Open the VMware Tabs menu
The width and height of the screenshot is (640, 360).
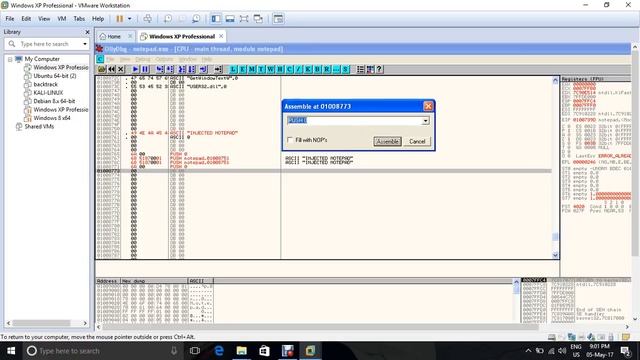coord(79,19)
